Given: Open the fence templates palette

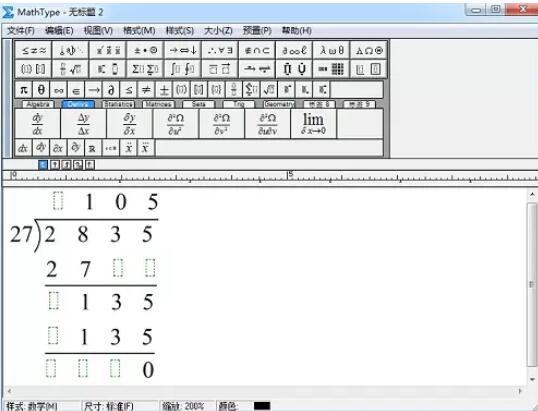Looking at the screenshot, I should (x=33, y=69).
